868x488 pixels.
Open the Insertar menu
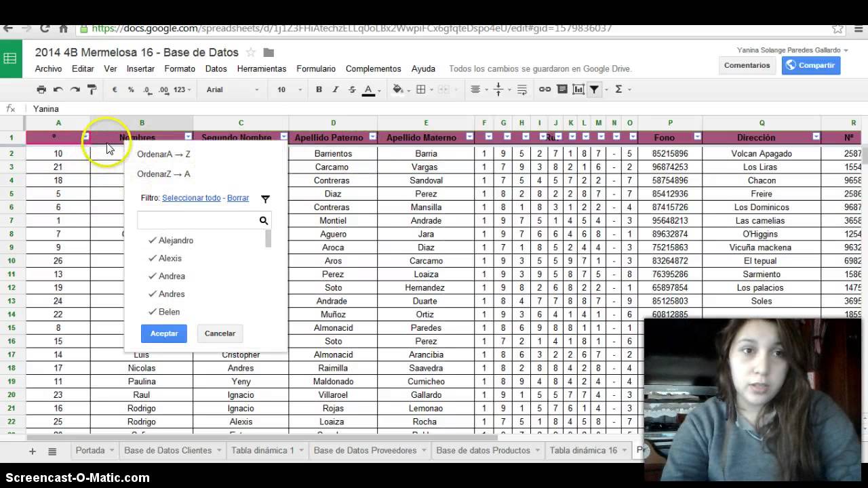(140, 69)
